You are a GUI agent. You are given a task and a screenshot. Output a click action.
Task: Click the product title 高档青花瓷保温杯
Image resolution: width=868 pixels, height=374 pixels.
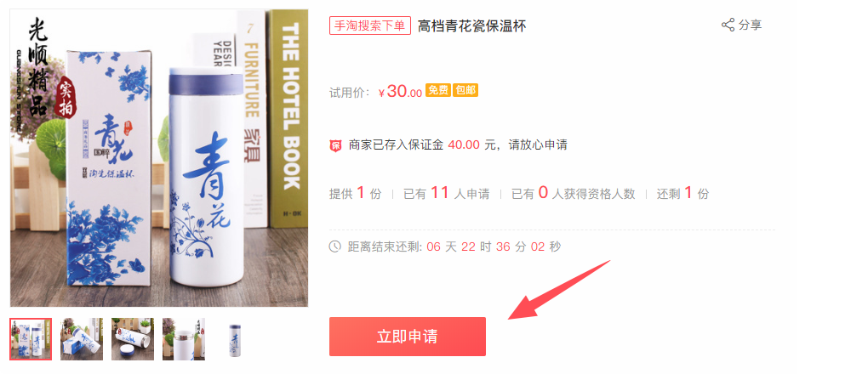click(471, 25)
